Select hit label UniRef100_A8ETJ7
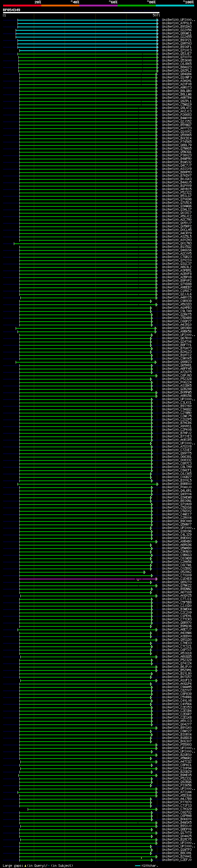The image size is (197, 868). pos(177,629)
